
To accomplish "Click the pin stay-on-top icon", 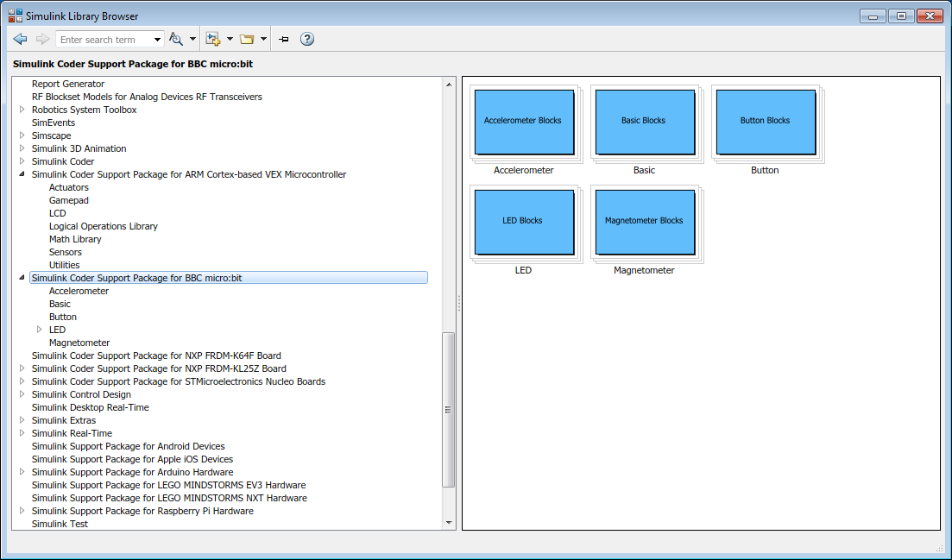I will click(284, 39).
